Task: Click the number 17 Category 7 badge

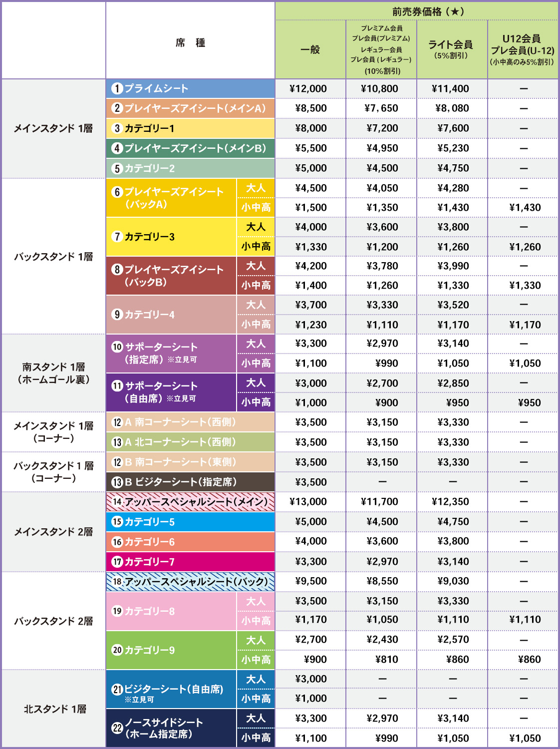Action: click(117, 562)
